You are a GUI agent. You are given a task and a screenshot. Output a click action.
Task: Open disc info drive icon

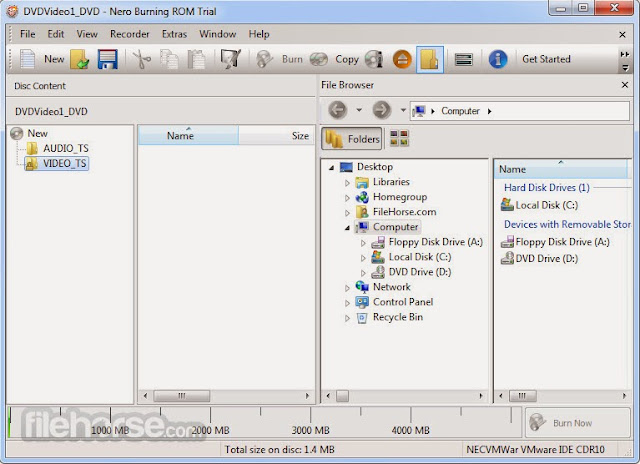[374, 59]
